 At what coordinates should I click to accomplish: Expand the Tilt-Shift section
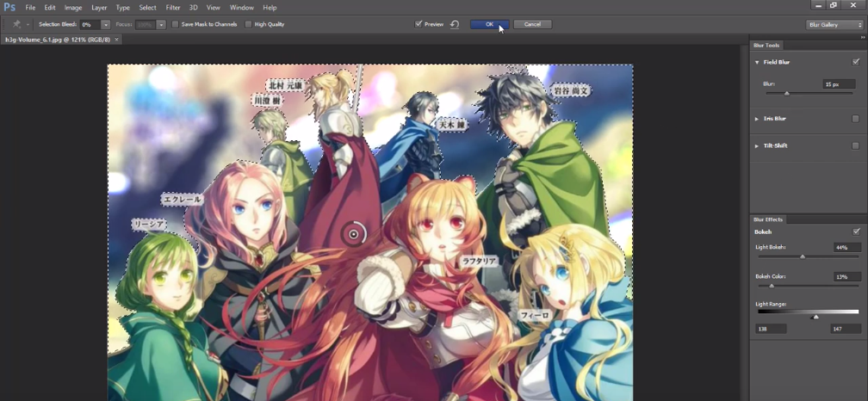[x=757, y=145]
